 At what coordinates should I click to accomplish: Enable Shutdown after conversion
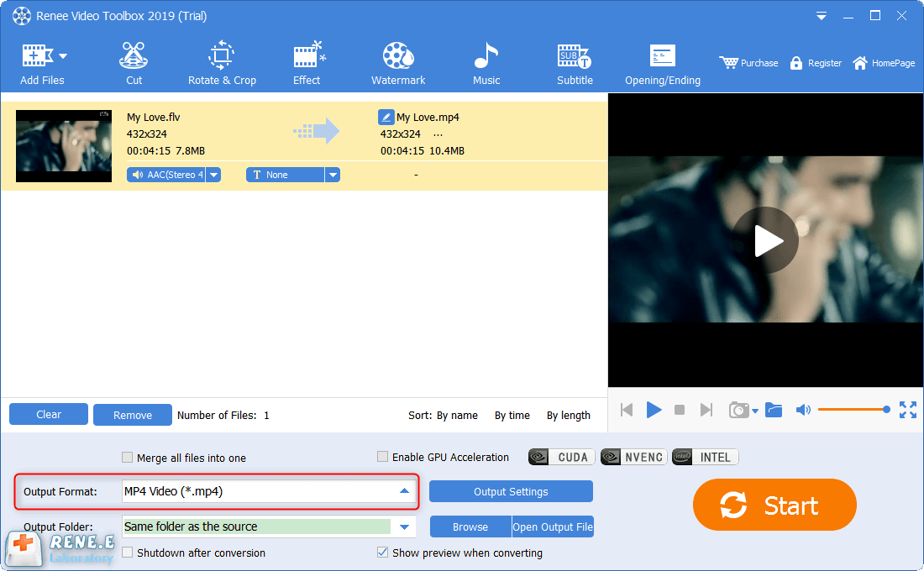[x=127, y=553]
